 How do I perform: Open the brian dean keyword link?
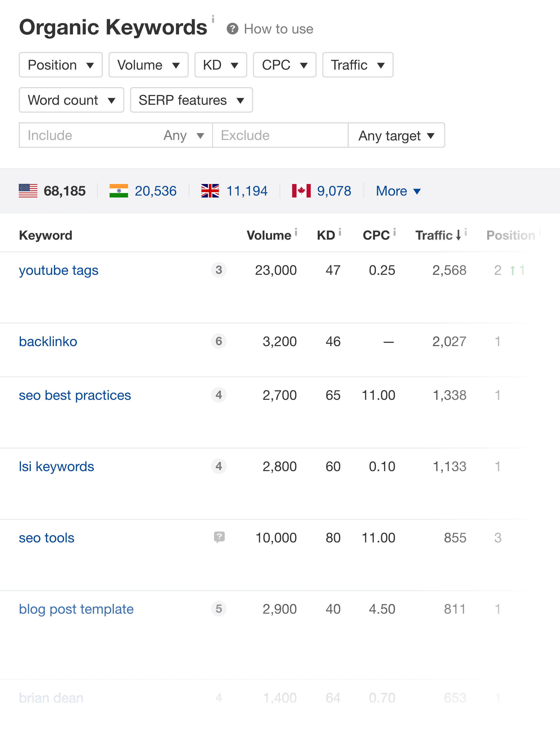51,698
